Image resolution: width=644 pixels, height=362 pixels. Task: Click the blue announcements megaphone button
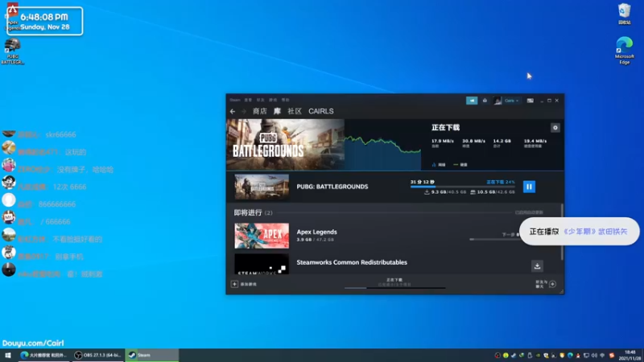[472, 101]
